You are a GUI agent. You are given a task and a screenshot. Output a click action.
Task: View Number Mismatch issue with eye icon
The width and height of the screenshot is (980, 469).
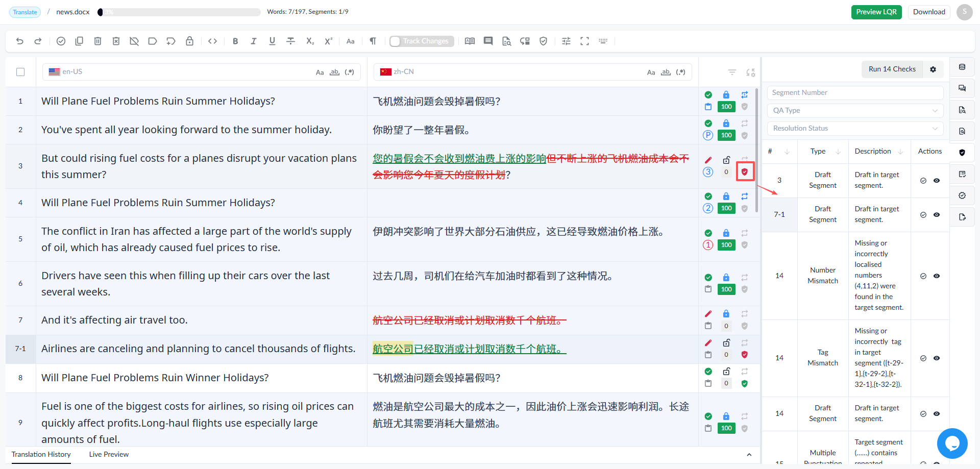[x=937, y=276]
